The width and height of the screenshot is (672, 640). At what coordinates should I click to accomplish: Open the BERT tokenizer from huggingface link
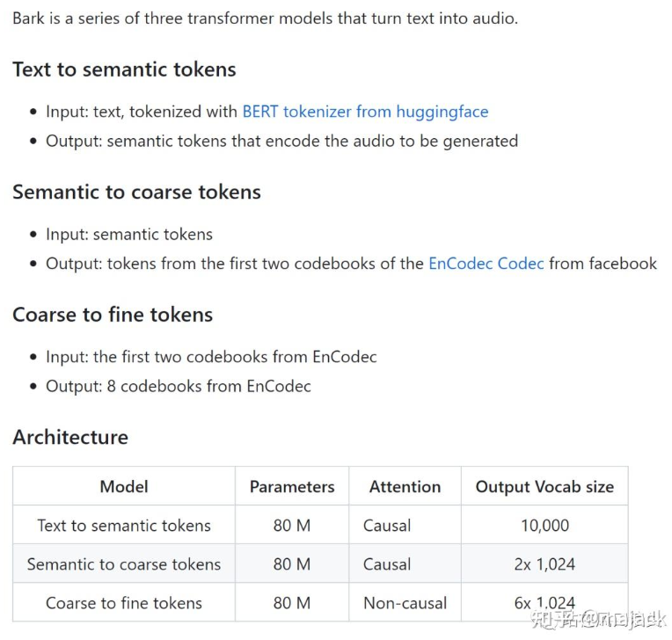365,112
